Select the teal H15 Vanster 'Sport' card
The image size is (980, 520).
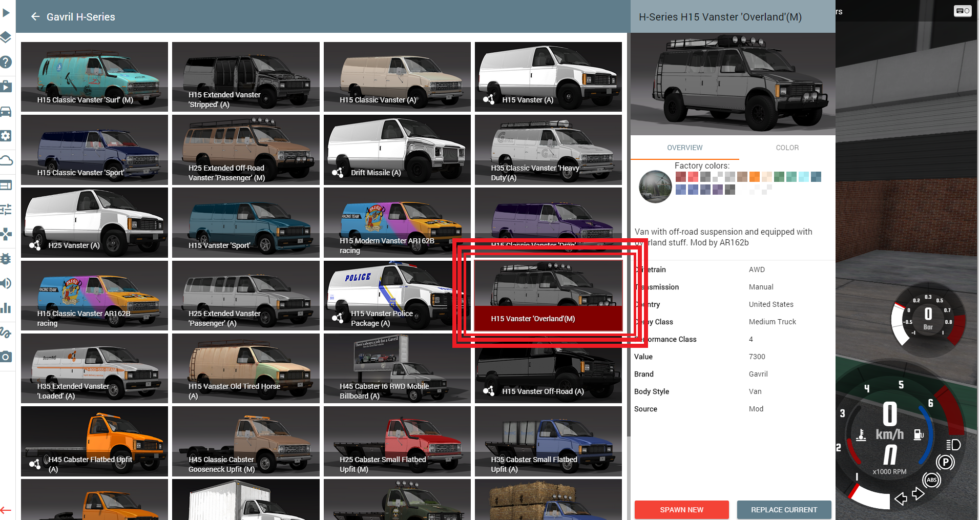coord(246,222)
